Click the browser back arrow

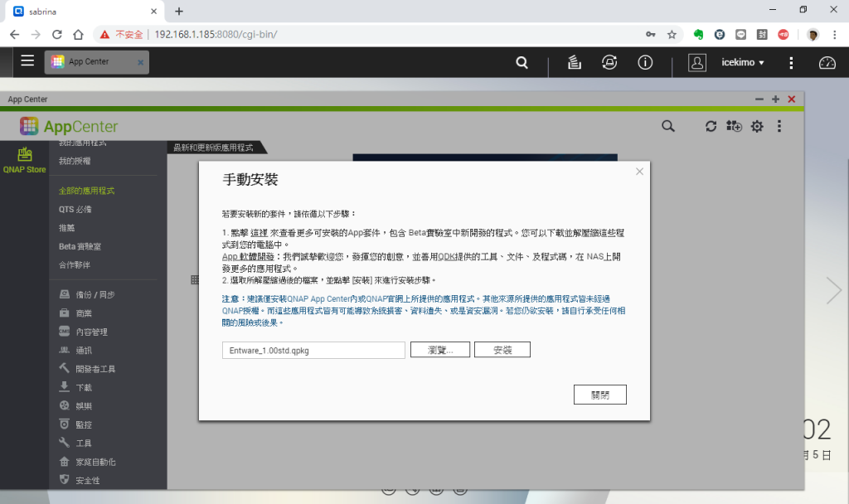(15, 35)
